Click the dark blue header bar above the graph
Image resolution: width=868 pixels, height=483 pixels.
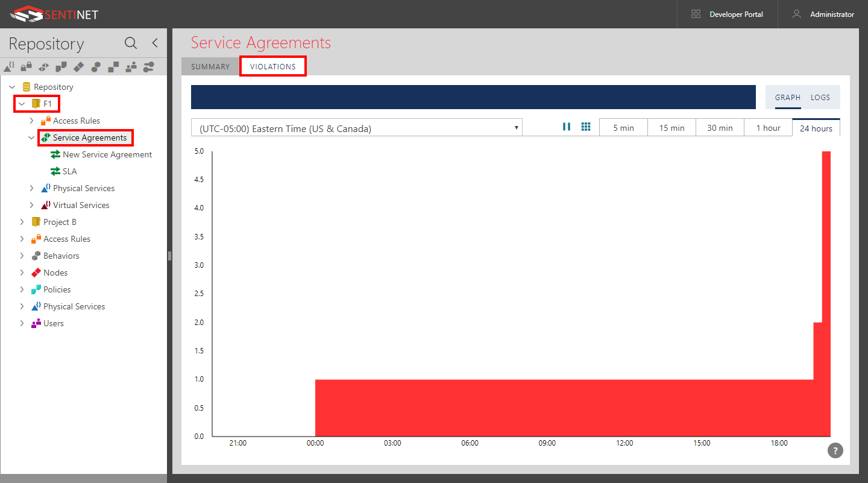pos(473,97)
